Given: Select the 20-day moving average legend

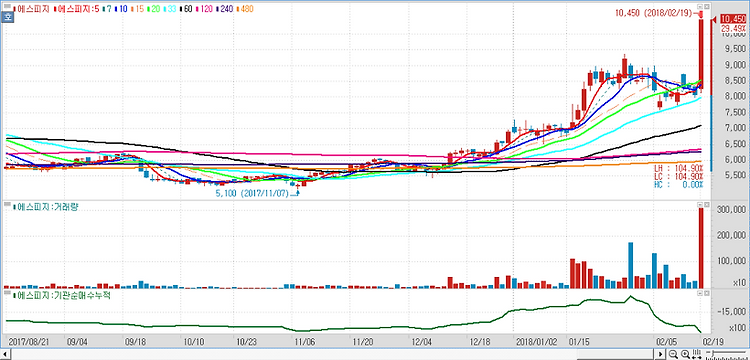Looking at the screenshot, I should pos(154,9).
